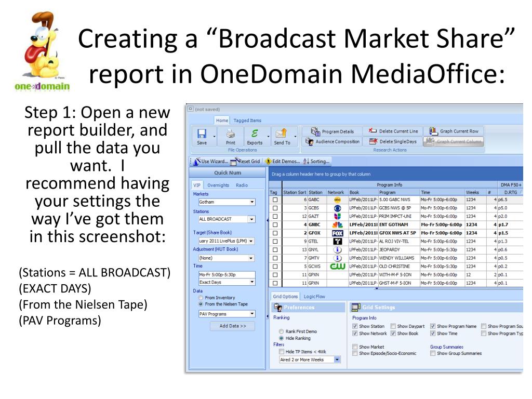Click Graph Current Column icon
Screen dimensions: 532x399
click(x=430, y=141)
